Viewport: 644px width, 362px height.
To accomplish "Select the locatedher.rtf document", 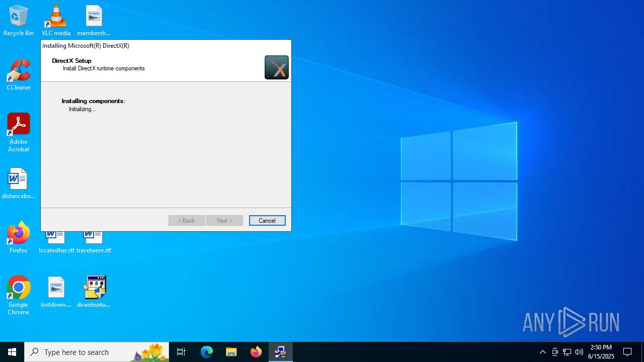I will pyautogui.click(x=56, y=242).
